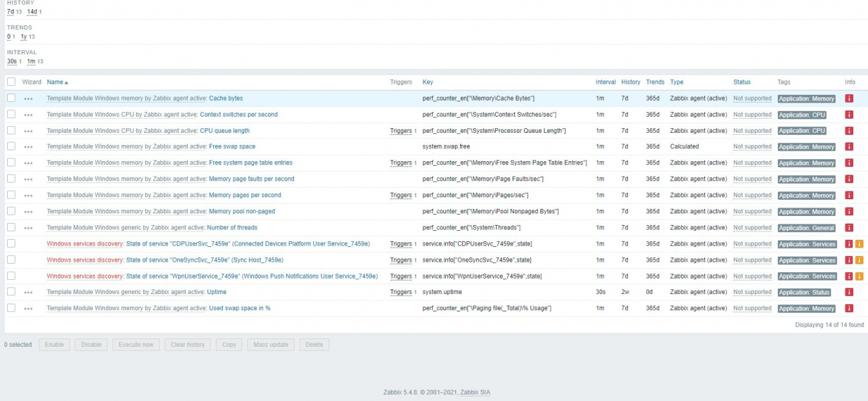This screenshot has height=401, width=868.
Task: Click red info icon for CPU queue length
Action: point(849,131)
